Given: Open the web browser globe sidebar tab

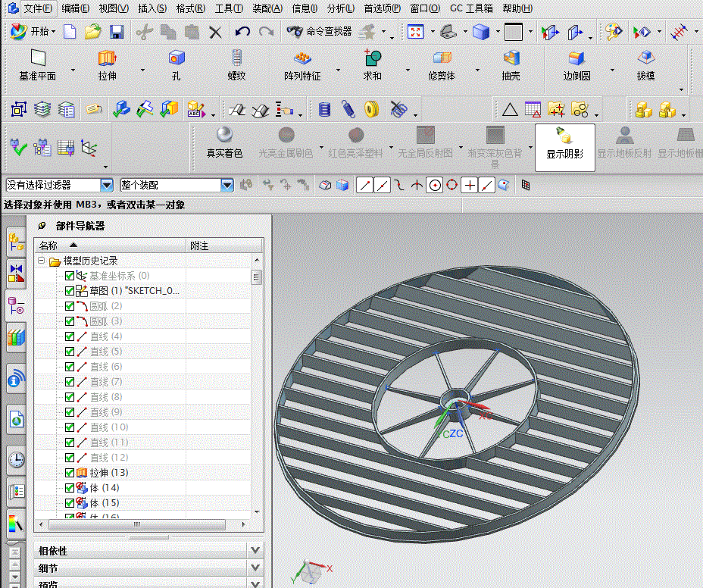Looking at the screenshot, I should 17,419.
